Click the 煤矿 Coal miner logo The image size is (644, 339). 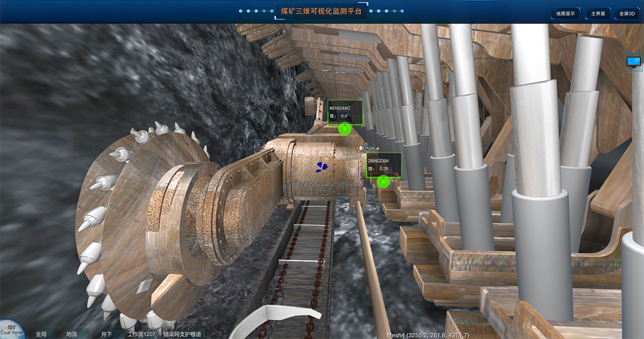coord(11,330)
